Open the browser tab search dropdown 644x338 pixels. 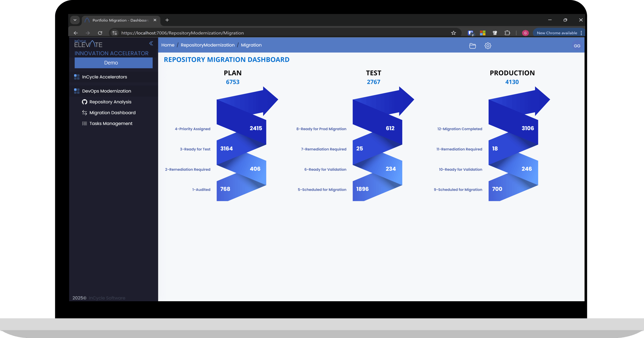click(75, 20)
